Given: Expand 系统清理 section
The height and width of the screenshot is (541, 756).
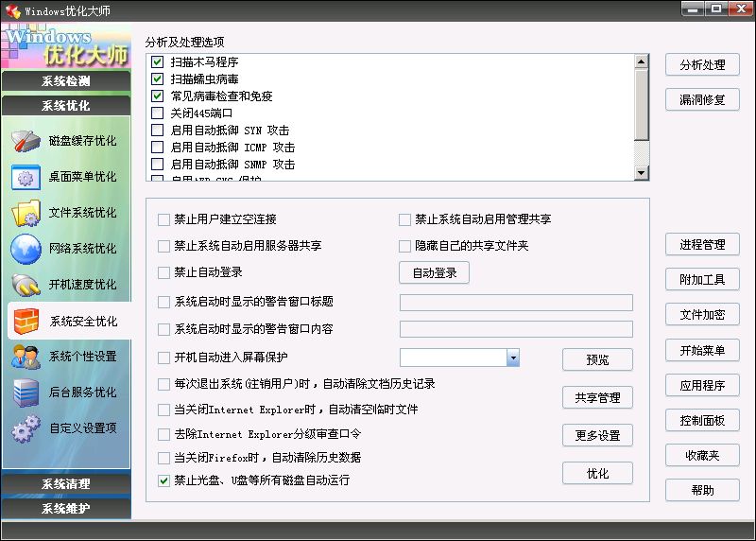Looking at the screenshot, I should tap(66, 483).
